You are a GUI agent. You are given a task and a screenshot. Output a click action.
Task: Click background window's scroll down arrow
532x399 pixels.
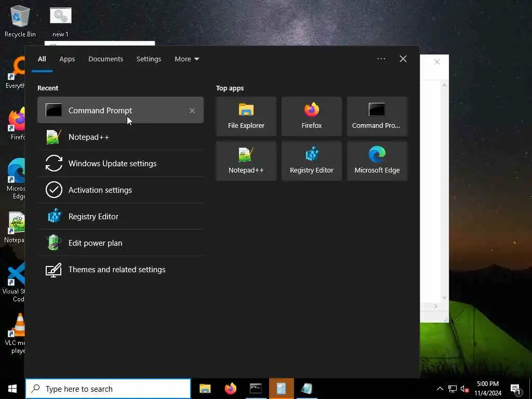pyautogui.click(x=444, y=298)
